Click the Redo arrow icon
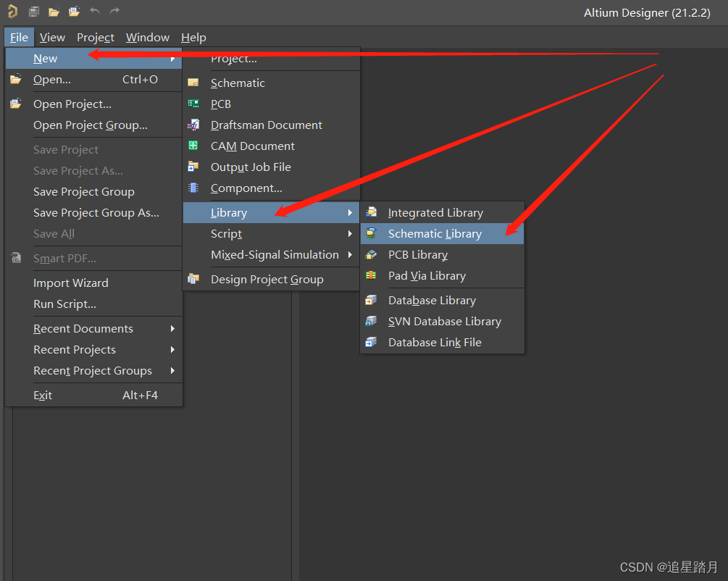The width and height of the screenshot is (728, 581). (114, 12)
